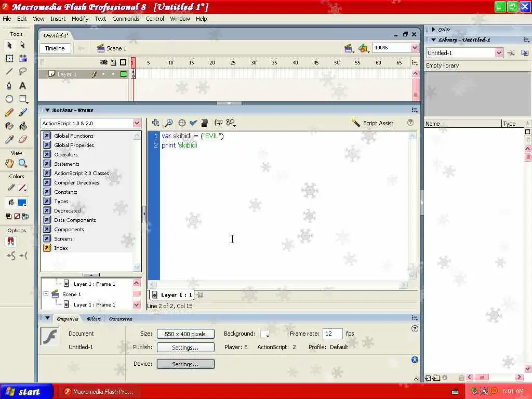Open the Background color swatch
Screen dimensions: 532x399
[264, 334]
